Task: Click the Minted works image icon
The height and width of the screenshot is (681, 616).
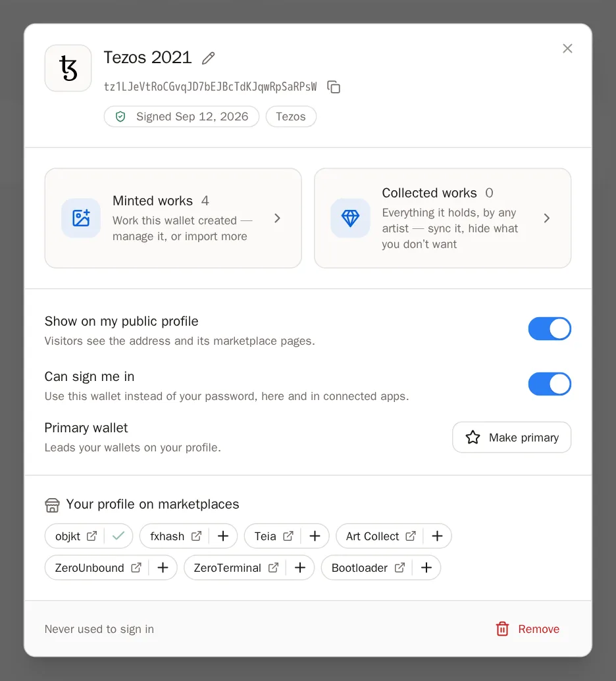Action: 81,218
